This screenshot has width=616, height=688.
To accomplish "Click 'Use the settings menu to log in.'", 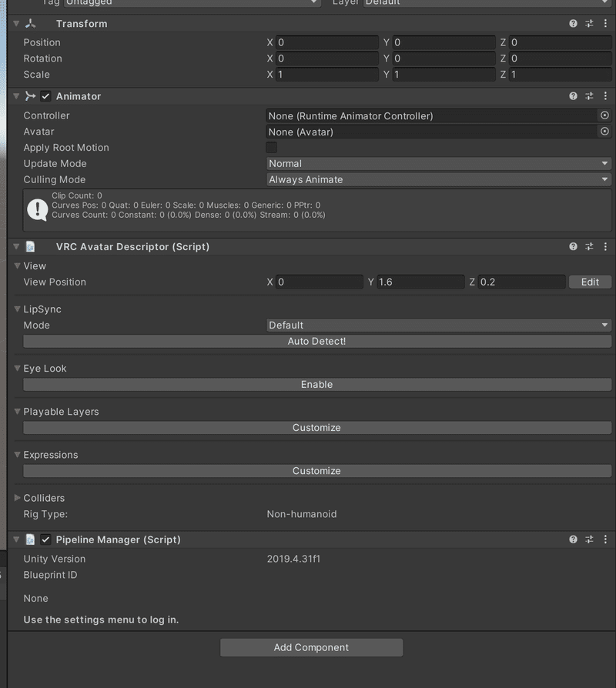I will click(x=101, y=620).
